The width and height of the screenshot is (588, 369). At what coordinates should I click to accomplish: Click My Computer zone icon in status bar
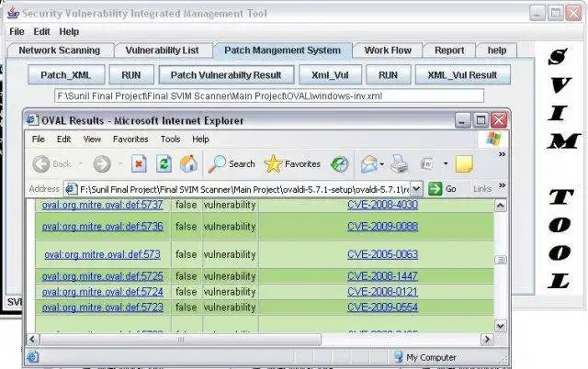[x=398, y=357]
